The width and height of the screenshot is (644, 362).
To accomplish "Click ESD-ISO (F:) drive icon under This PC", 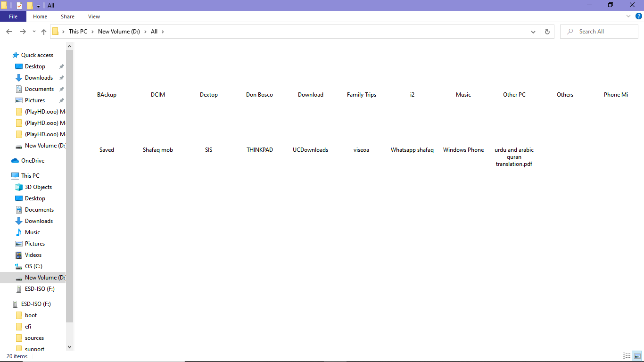I will pos(19,289).
